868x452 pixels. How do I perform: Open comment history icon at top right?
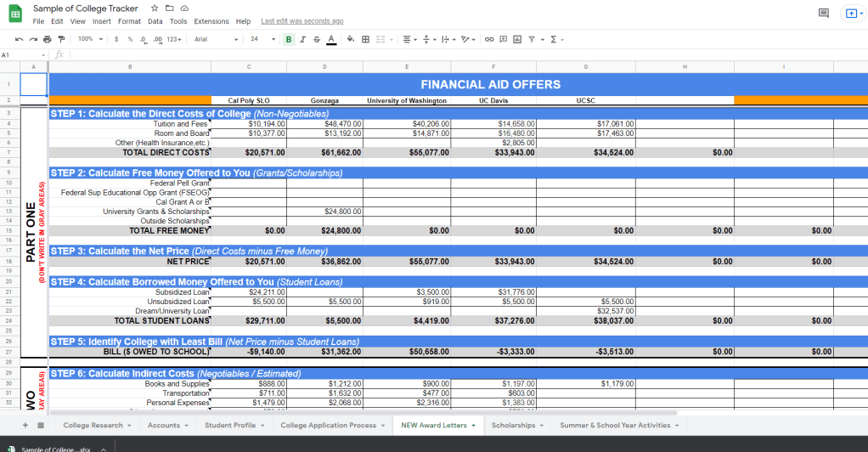822,14
